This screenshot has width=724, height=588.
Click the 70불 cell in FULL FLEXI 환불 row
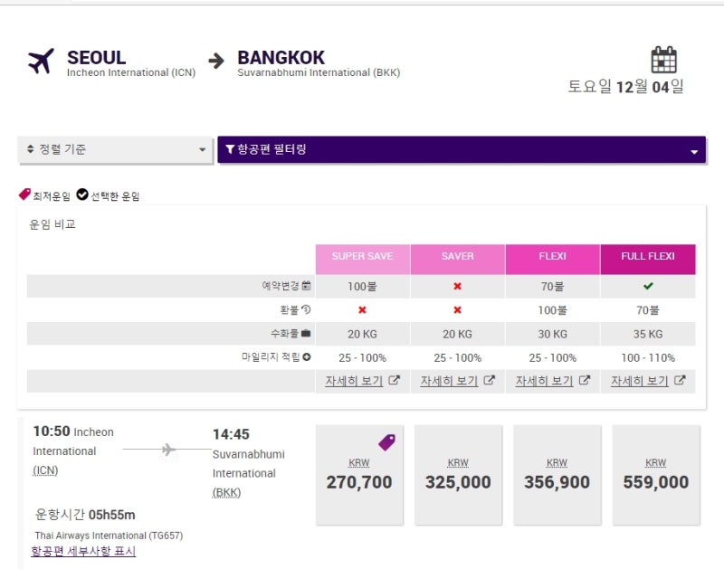click(648, 310)
